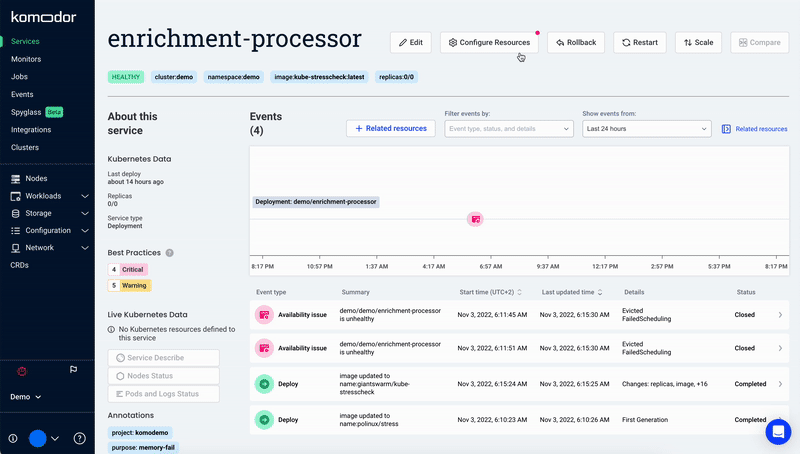Click the Network sidebar icon
This screenshot has width=800, height=454.
click(16, 248)
